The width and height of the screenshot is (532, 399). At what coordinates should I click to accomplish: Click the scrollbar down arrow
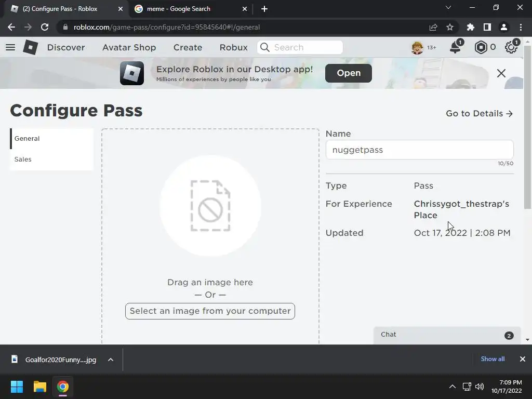[x=527, y=340]
